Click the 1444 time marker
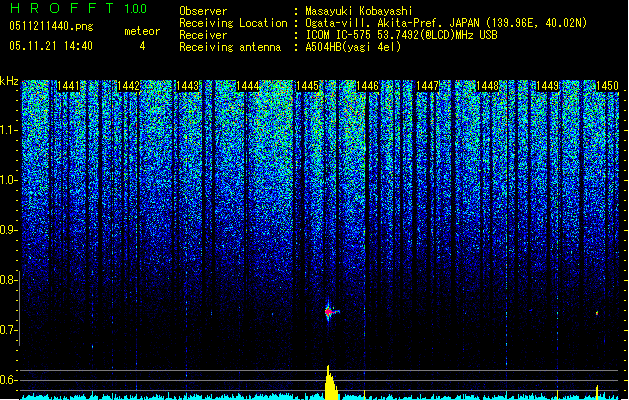The width and height of the screenshot is (629, 400). (248, 86)
